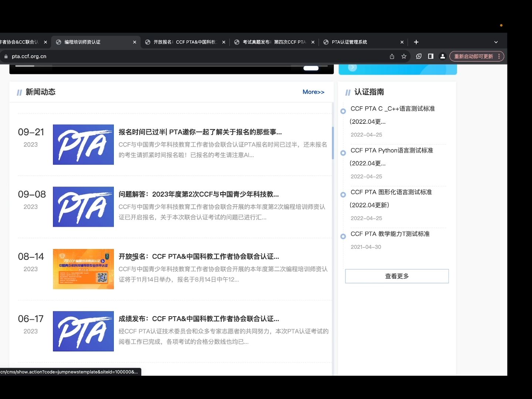Click PTA thumbnail for 09-21 news

click(83, 144)
